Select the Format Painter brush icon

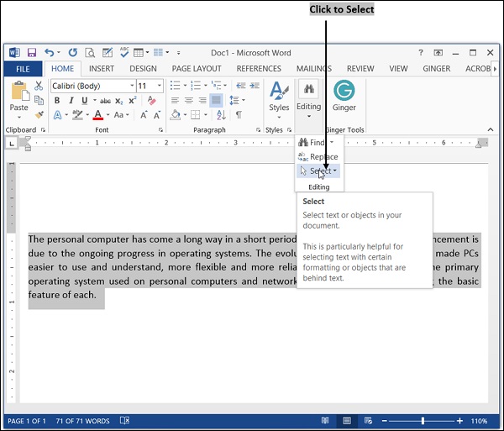click(39, 114)
